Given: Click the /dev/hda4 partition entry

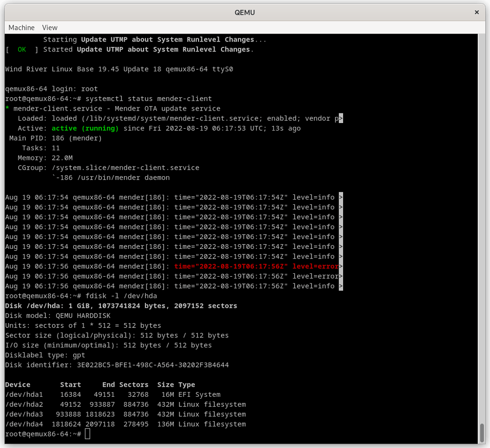Looking at the screenshot, I should pyautogui.click(x=124, y=424).
